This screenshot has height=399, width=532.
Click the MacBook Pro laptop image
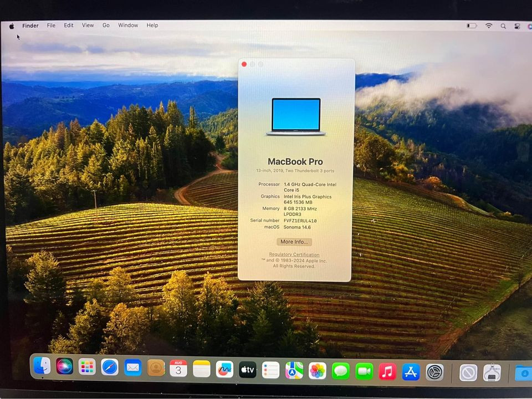click(x=296, y=117)
